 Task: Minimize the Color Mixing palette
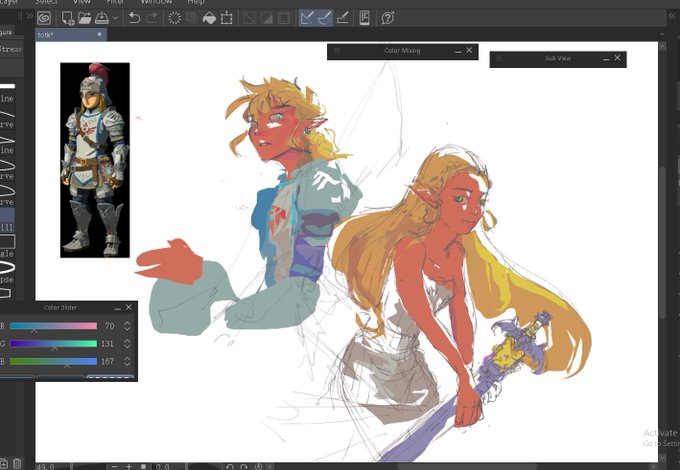(458, 51)
